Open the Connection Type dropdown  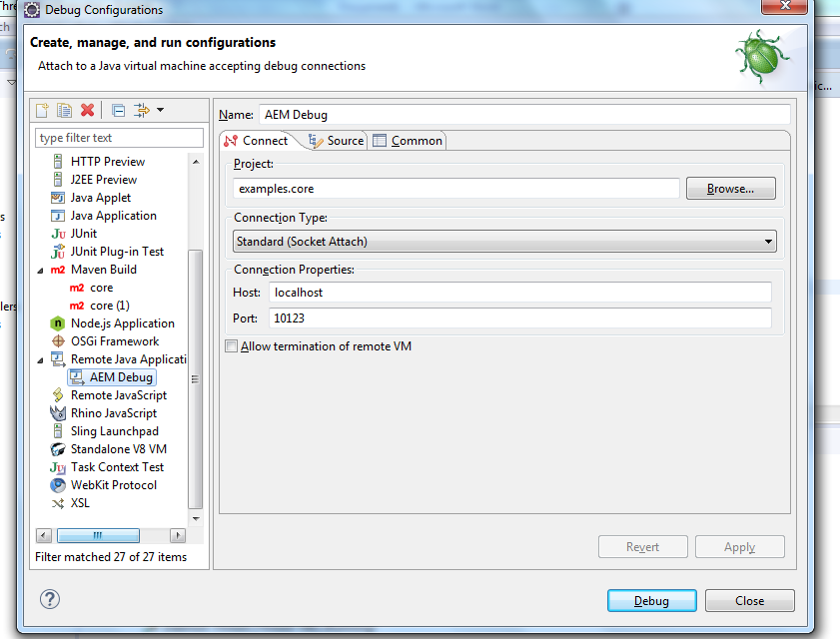click(x=767, y=241)
